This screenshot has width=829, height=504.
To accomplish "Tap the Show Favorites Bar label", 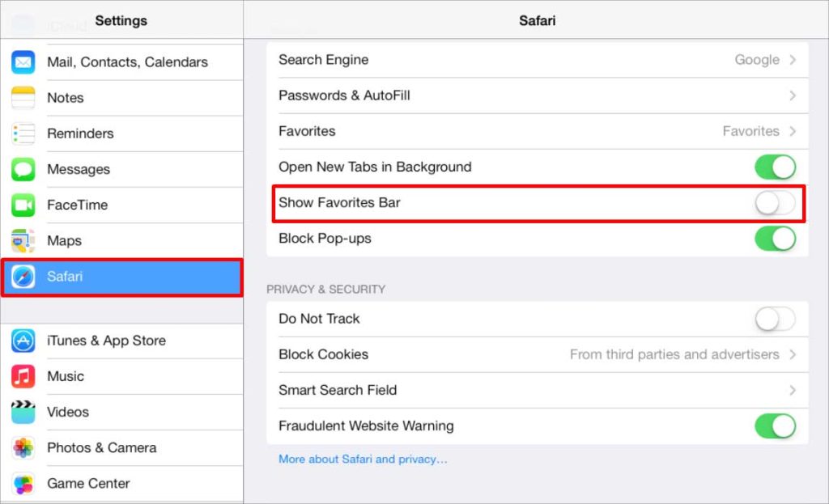I will tap(339, 203).
